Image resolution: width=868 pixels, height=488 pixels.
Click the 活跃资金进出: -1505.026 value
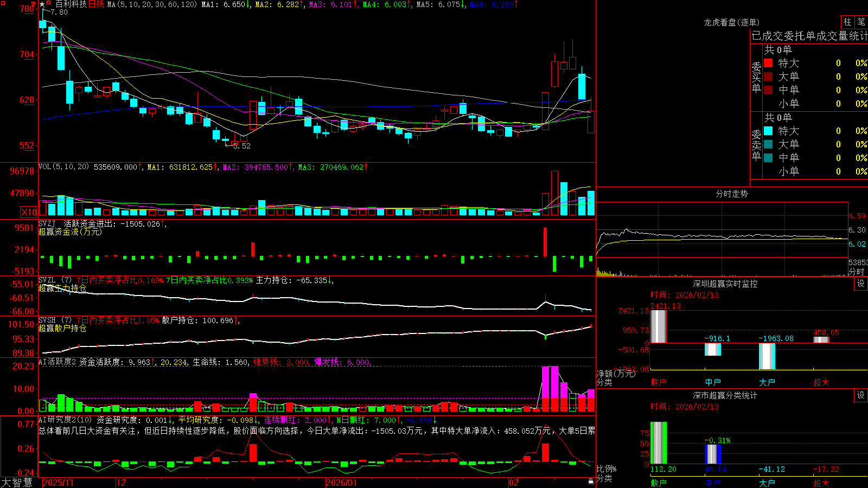tap(114, 223)
